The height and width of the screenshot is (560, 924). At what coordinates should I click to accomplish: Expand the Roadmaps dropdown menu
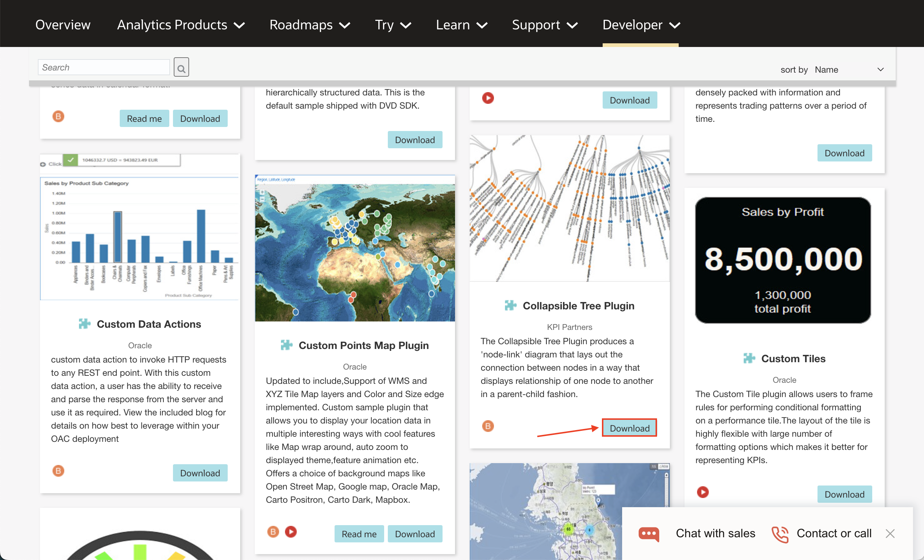coord(309,25)
